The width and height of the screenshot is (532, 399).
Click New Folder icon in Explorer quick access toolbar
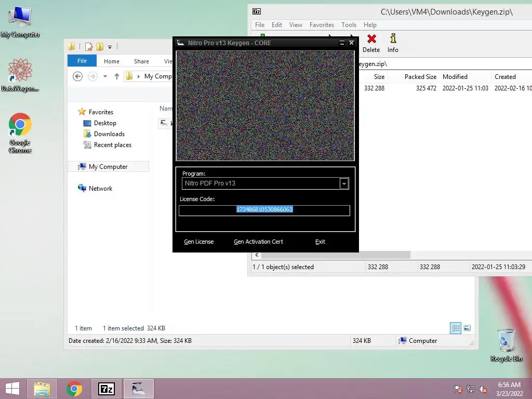point(100,47)
